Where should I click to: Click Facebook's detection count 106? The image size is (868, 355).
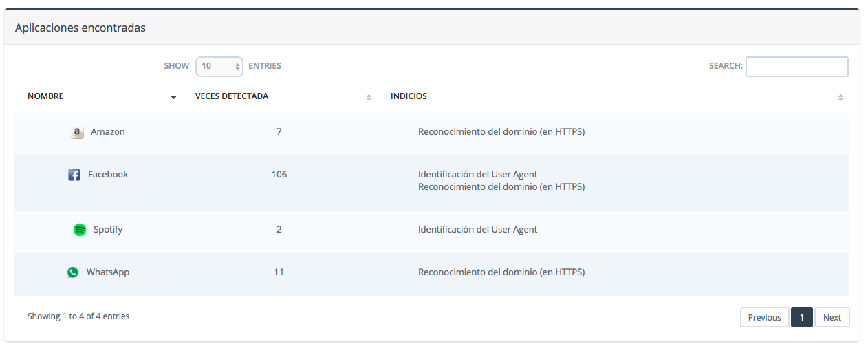pyautogui.click(x=279, y=174)
